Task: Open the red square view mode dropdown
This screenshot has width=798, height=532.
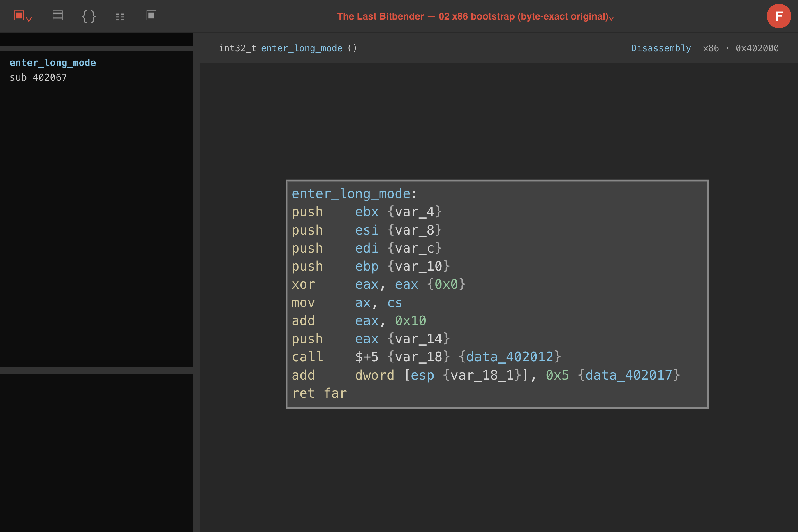Action: tap(23, 16)
